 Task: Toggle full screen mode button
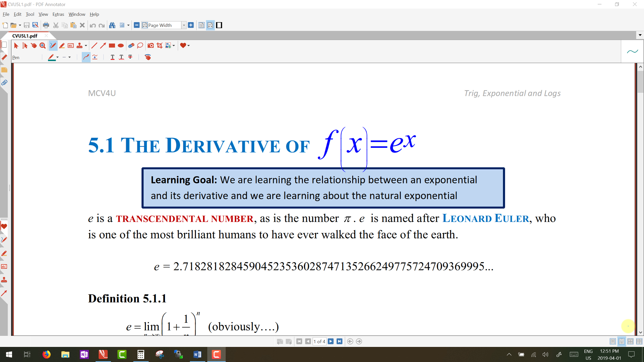pyautogui.click(x=219, y=25)
